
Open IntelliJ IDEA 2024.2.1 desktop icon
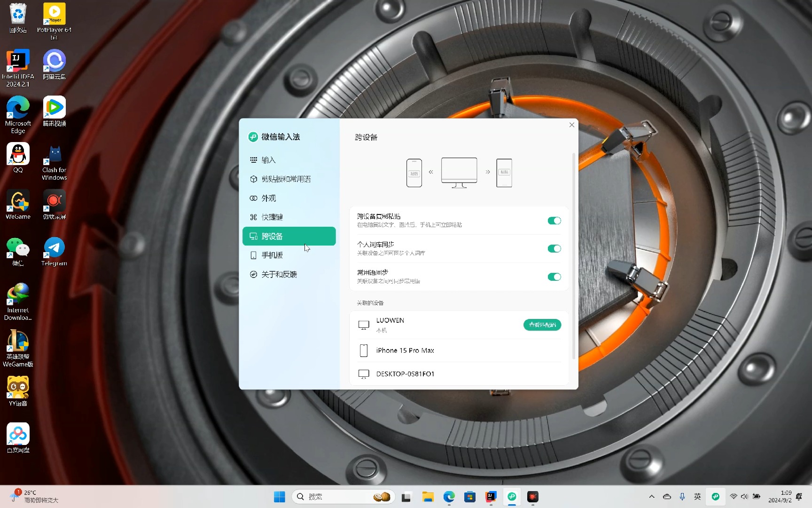[18, 68]
